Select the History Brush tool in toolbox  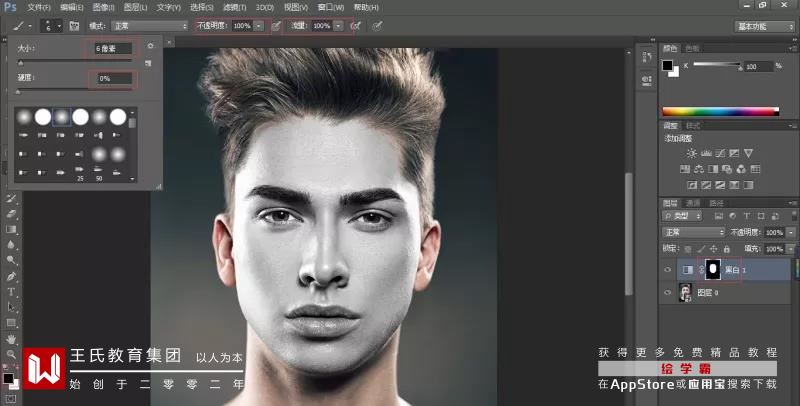tap(11, 198)
